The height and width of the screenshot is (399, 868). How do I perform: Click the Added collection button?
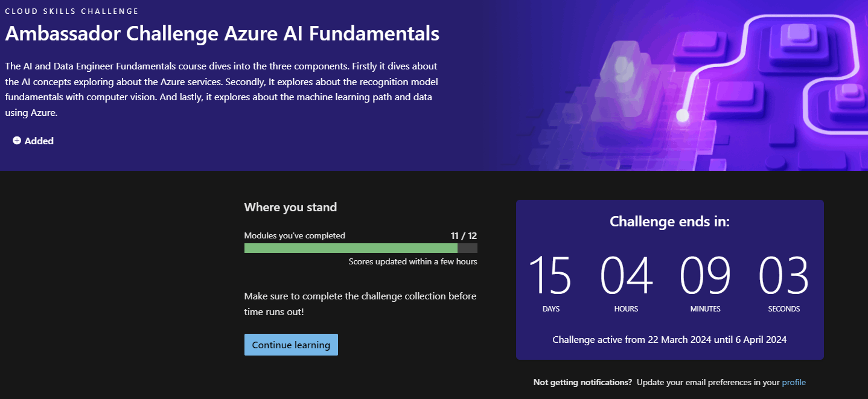pos(33,141)
